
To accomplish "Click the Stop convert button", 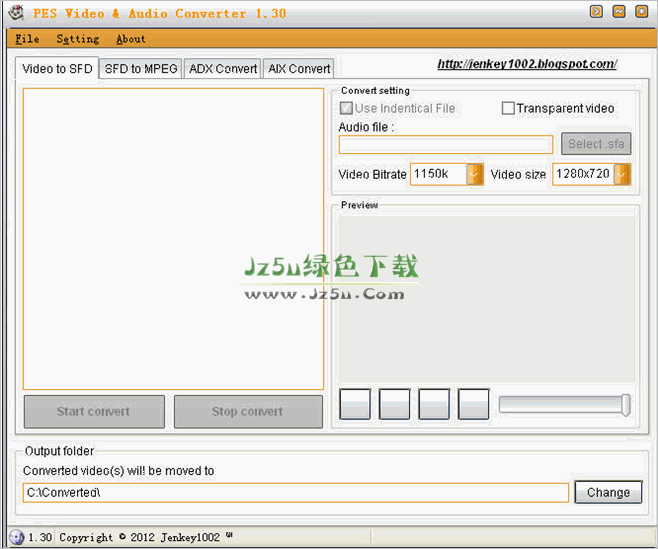I will pos(248,412).
